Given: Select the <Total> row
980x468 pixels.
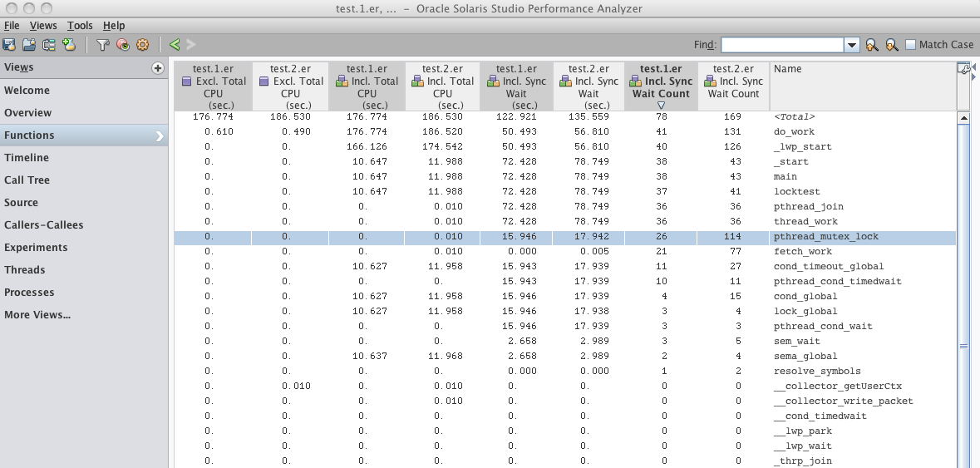Looking at the screenshot, I should pyautogui.click(x=565, y=117).
